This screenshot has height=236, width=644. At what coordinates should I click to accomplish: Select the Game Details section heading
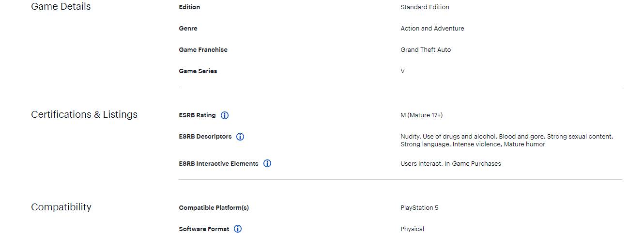[x=61, y=7]
